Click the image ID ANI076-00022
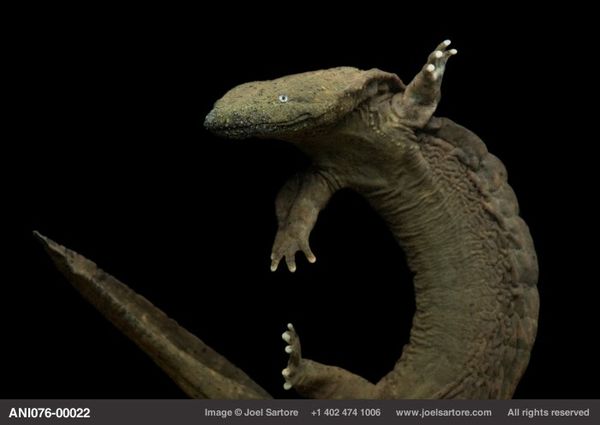This screenshot has width=600, height=425. 49,413
